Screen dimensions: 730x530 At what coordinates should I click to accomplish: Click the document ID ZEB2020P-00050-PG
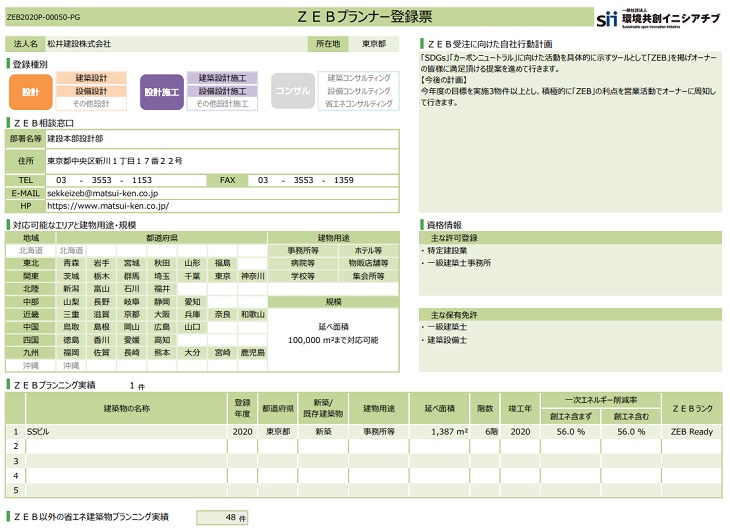click(43, 17)
